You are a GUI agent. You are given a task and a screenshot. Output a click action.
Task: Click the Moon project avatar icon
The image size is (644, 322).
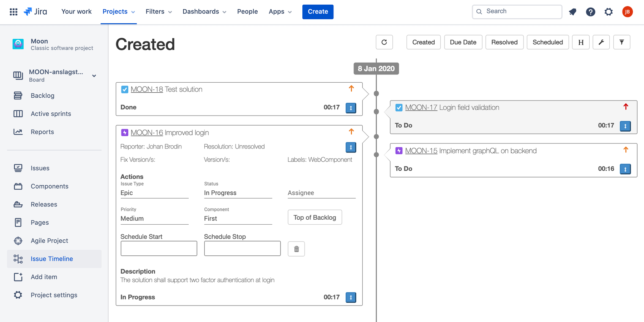(x=18, y=44)
